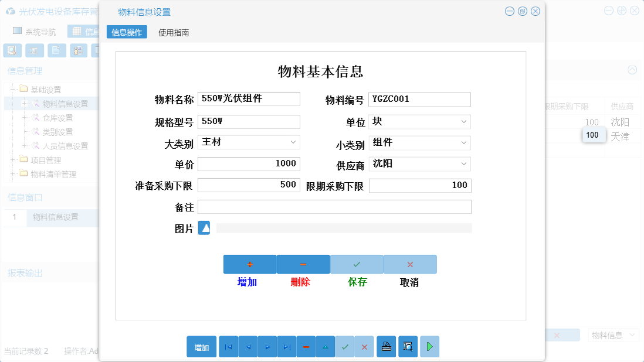Confirm changes with the checkmark toolbar icon
Viewport: 644px width, 362px height.
point(345,346)
